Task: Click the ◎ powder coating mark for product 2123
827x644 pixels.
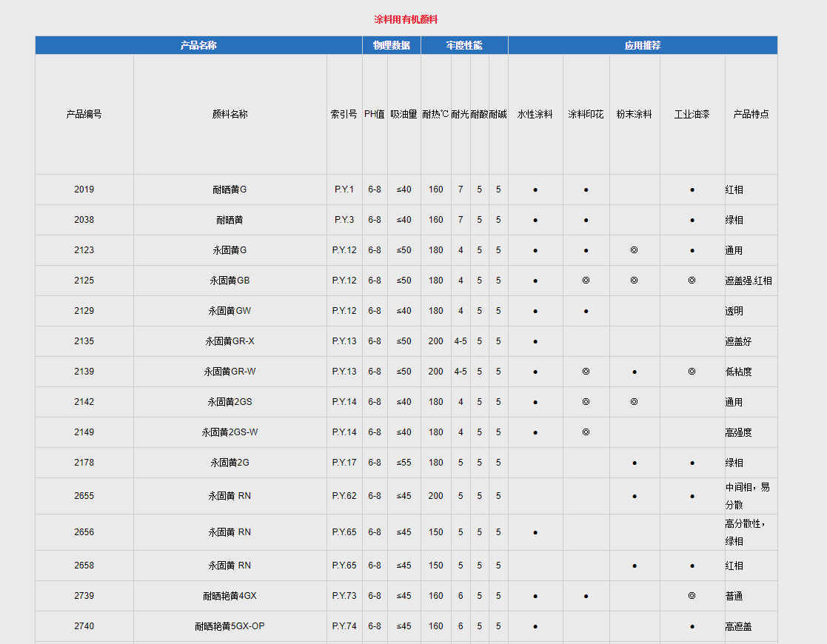Action: tap(634, 250)
